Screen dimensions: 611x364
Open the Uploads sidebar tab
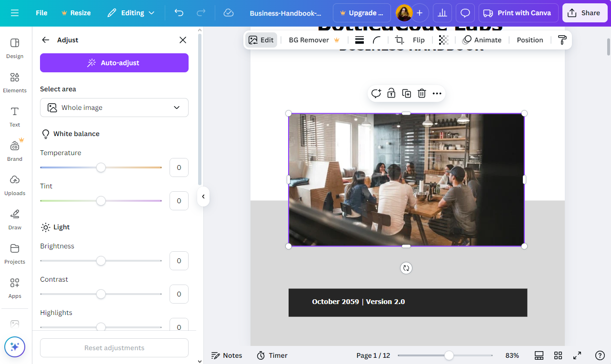[x=15, y=185]
